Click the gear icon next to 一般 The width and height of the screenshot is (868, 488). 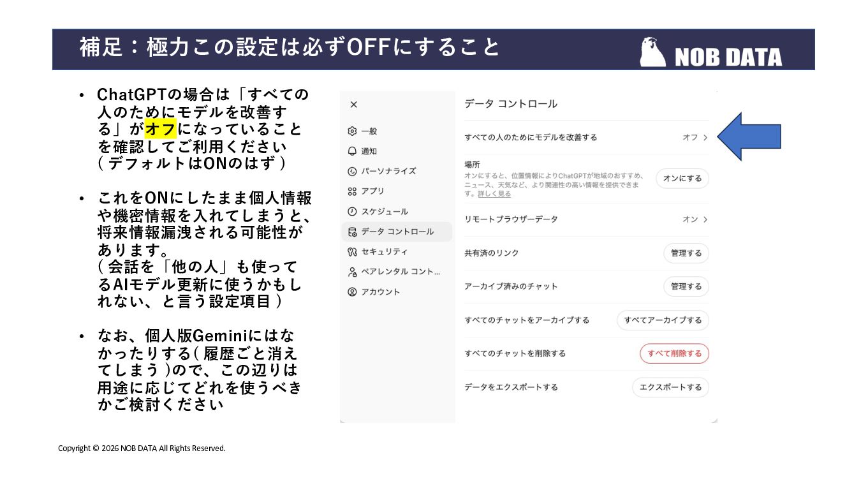click(352, 131)
